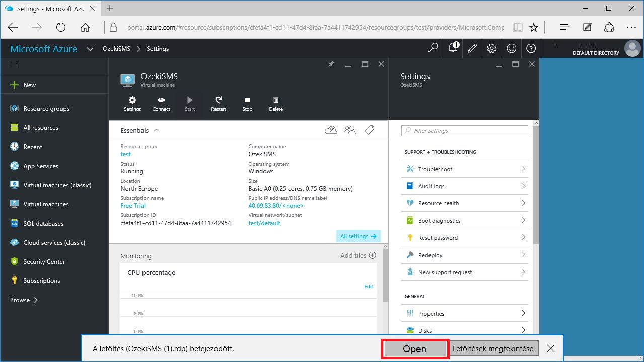
Task: Open Properties setting
Action: coord(464,314)
